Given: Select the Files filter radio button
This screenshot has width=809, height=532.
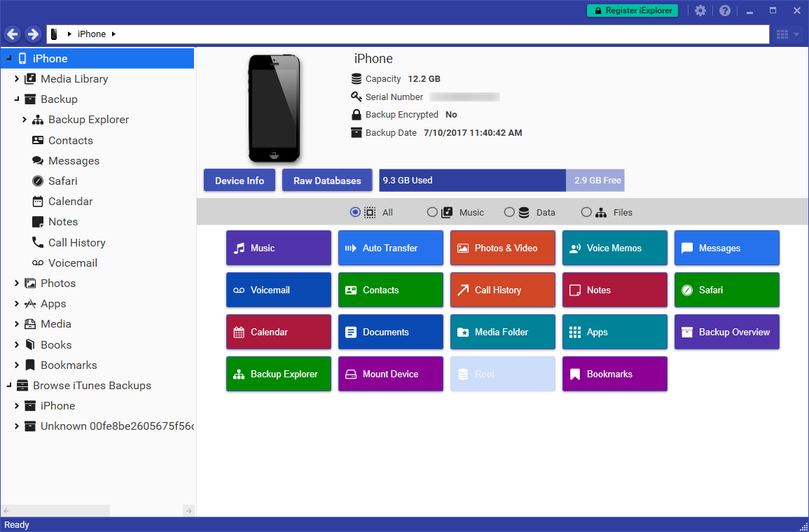Looking at the screenshot, I should point(586,212).
